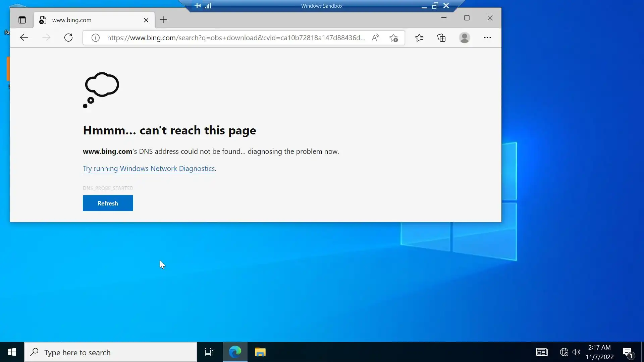Screen dimensions: 644x362
Task: Open Settings and more ellipsis menu
Action: 487,38
